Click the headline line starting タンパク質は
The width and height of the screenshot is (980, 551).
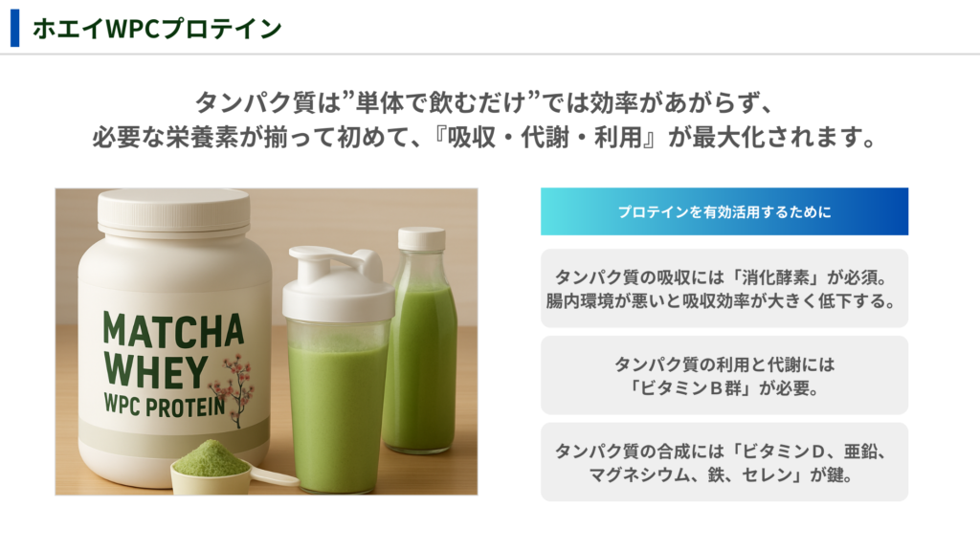pos(485,102)
